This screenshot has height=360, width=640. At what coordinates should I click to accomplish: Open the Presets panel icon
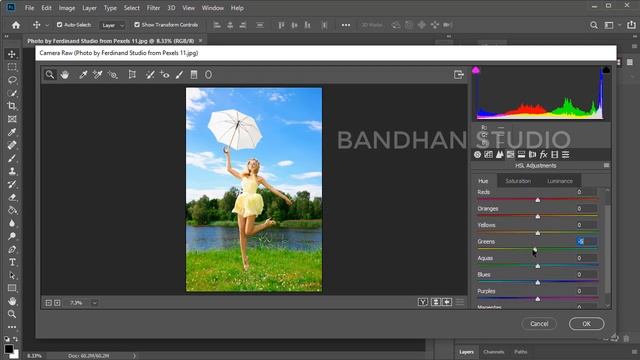point(565,154)
